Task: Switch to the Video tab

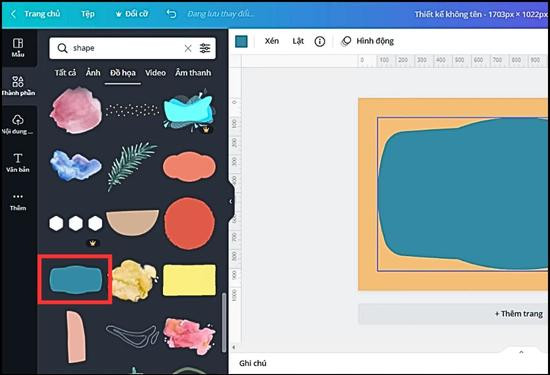Action: click(155, 73)
